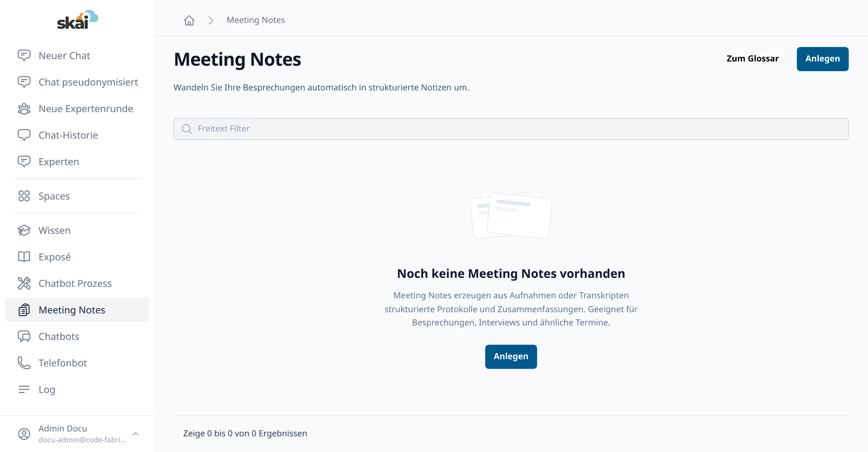Viewport: 868px width, 452px height.
Task: Go to the home breadcrumb icon
Action: pyautogui.click(x=189, y=20)
